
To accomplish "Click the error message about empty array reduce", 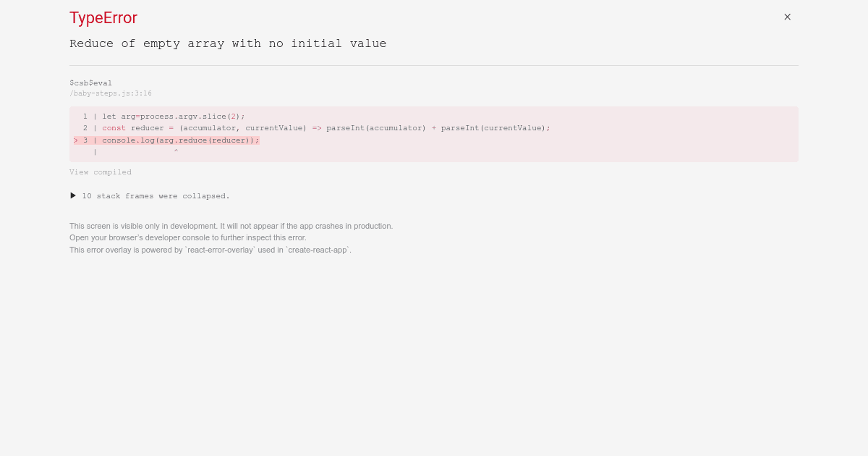I will pyautogui.click(x=228, y=43).
